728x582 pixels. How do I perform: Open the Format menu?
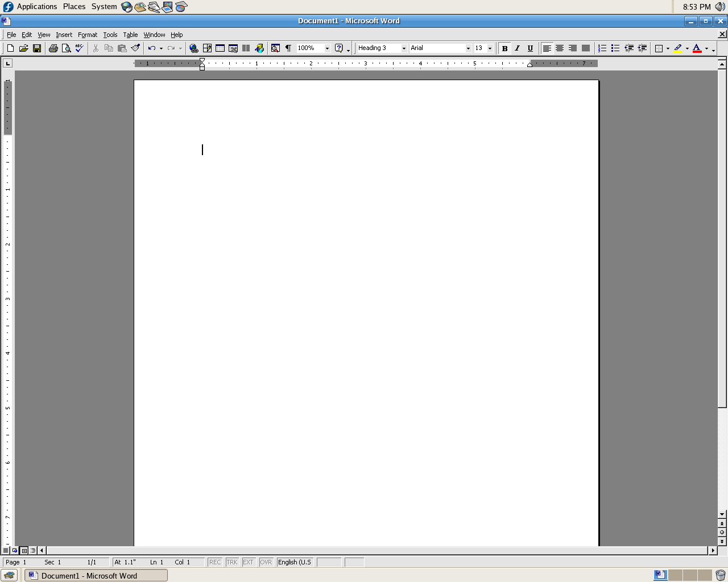(x=88, y=35)
